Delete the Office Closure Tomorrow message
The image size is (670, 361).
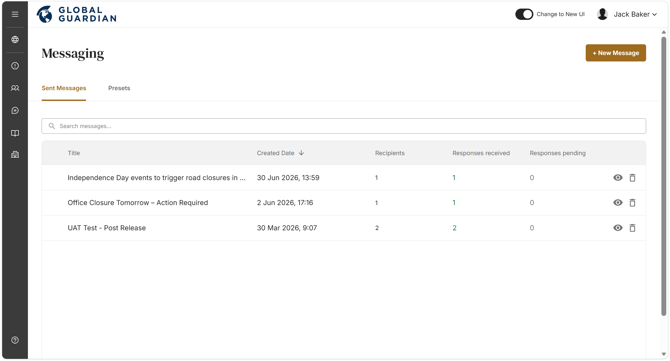tap(632, 203)
